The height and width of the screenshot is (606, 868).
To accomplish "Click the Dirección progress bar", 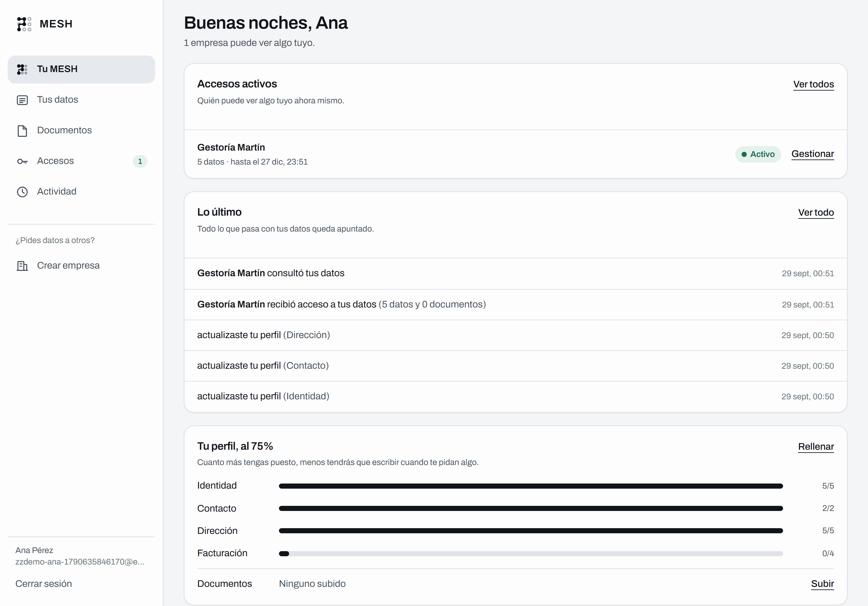I will [530, 531].
